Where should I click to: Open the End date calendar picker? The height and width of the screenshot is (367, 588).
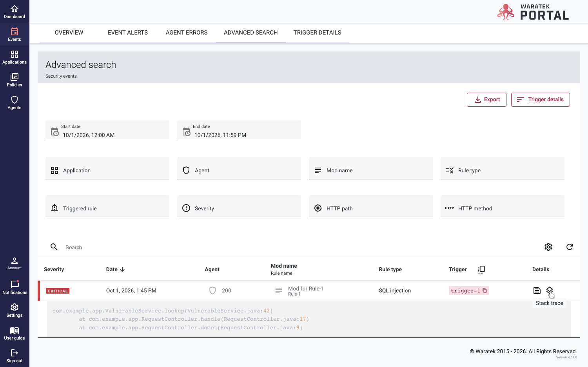[187, 132]
